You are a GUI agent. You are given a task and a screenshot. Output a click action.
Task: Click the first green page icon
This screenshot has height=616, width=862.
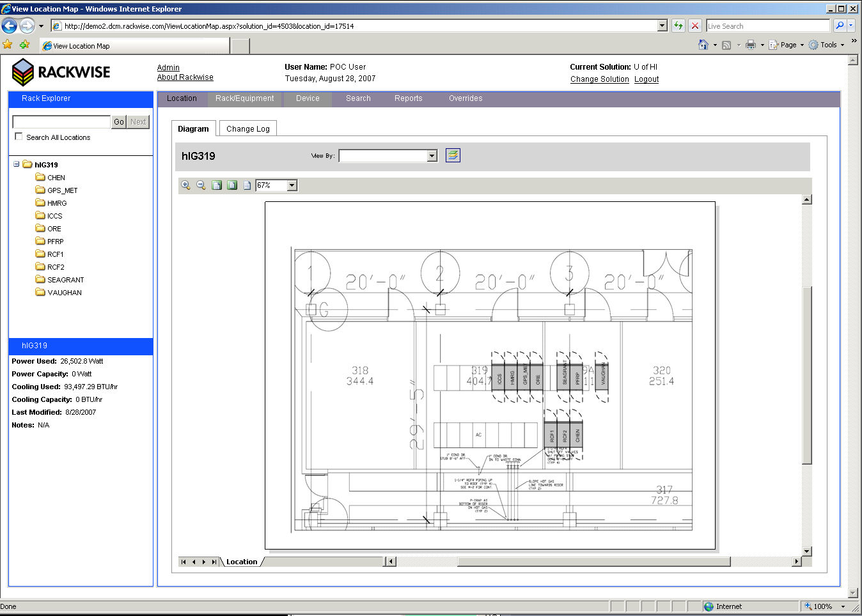pos(217,185)
